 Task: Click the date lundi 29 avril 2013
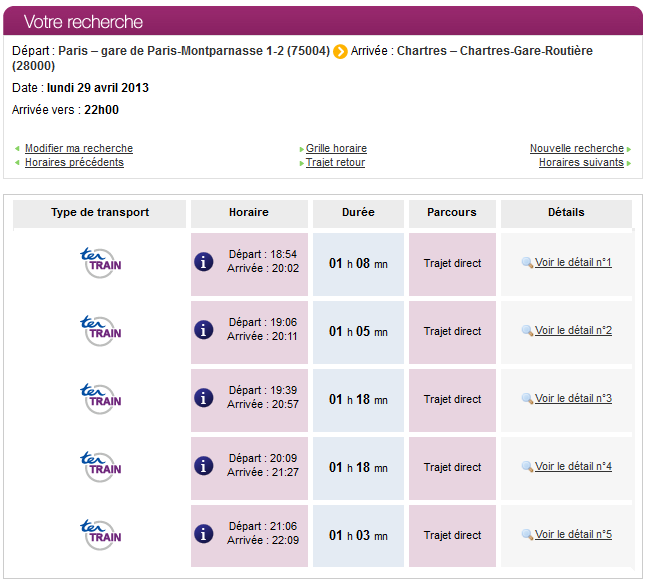pyautogui.click(x=98, y=88)
